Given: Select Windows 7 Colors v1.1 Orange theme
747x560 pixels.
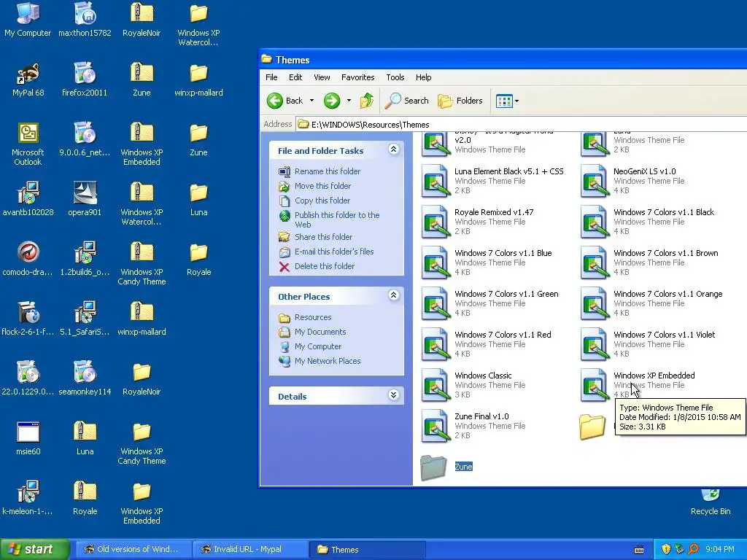Looking at the screenshot, I should [x=651, y=304].
